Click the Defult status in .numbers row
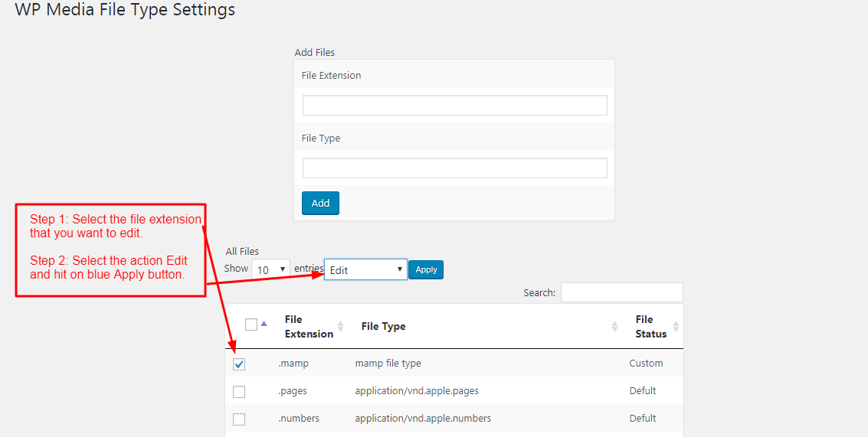The height and width of the screenshot is (437, 868). click(x=643, y=418)
